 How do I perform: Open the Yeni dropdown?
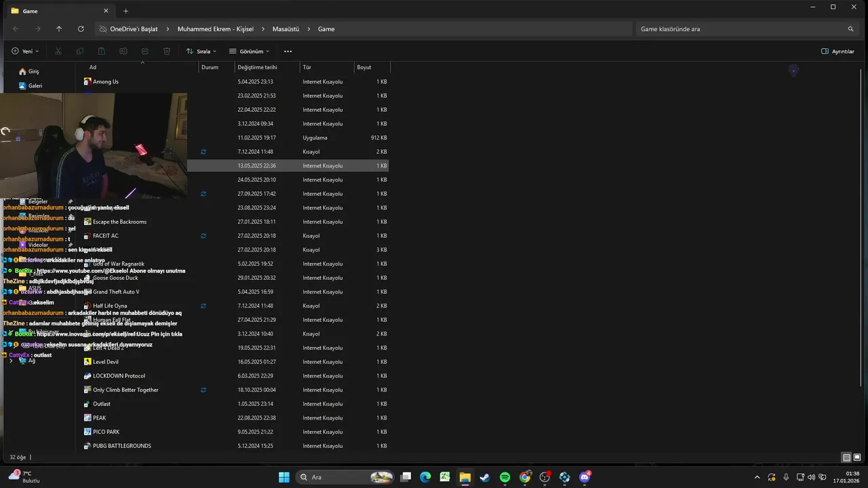click(x=25, y=52)
